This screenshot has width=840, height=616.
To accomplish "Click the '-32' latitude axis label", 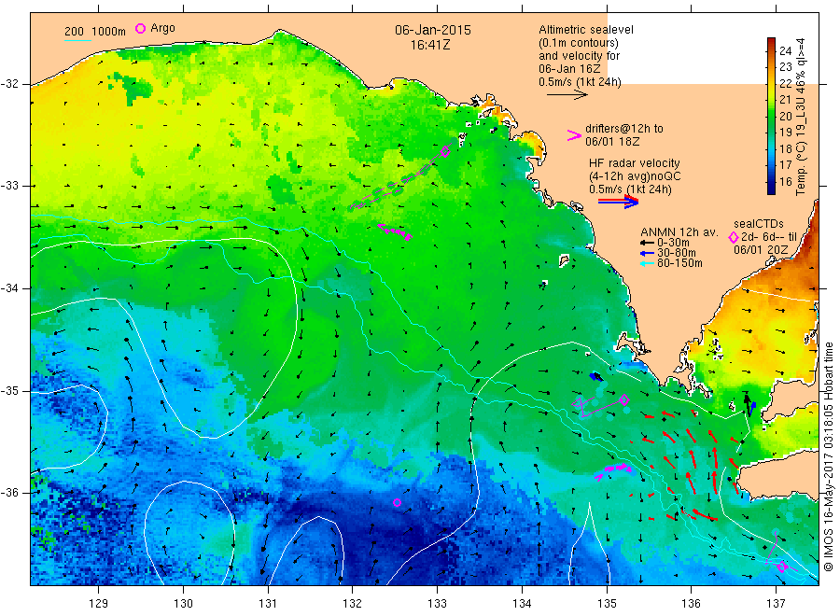I will (9, 84).
